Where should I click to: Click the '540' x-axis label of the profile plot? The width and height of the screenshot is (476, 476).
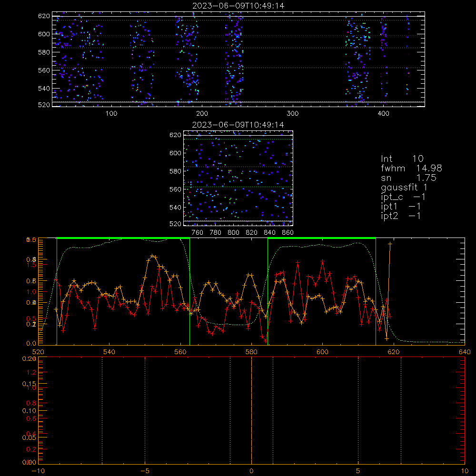109,352
